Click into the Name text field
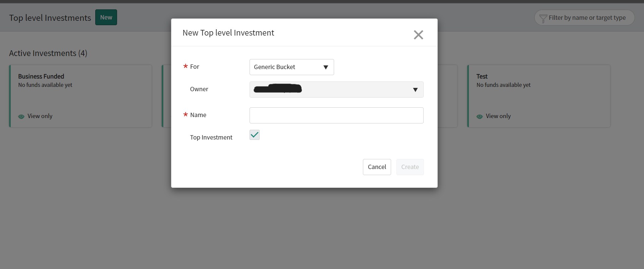 pos(336,115)
